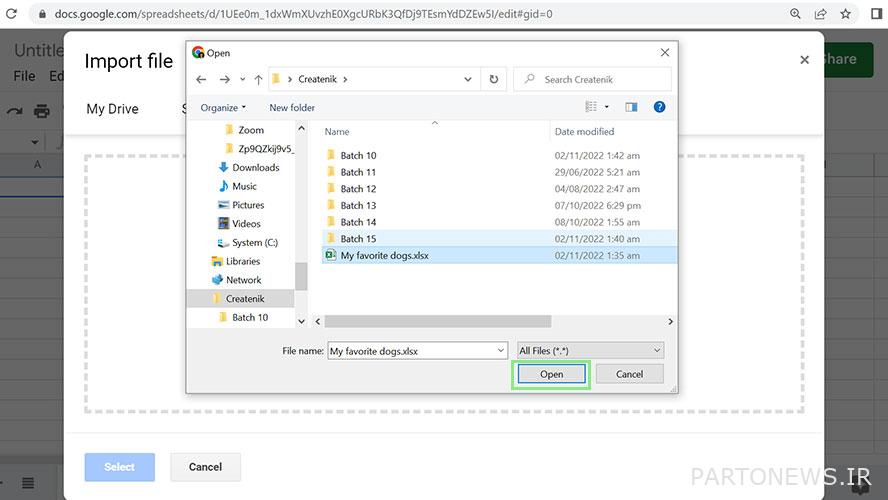
Task: Click the File name input field
Action: (411, 351)
